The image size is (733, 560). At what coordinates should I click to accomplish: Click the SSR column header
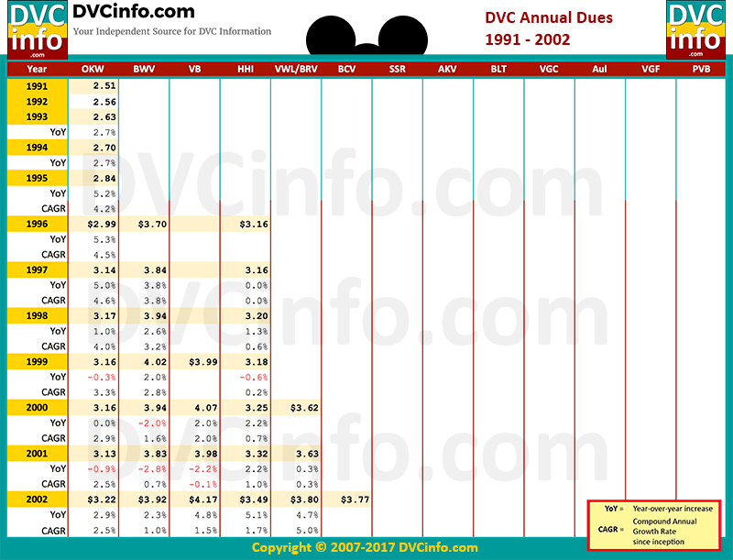[x=398, y=69]
